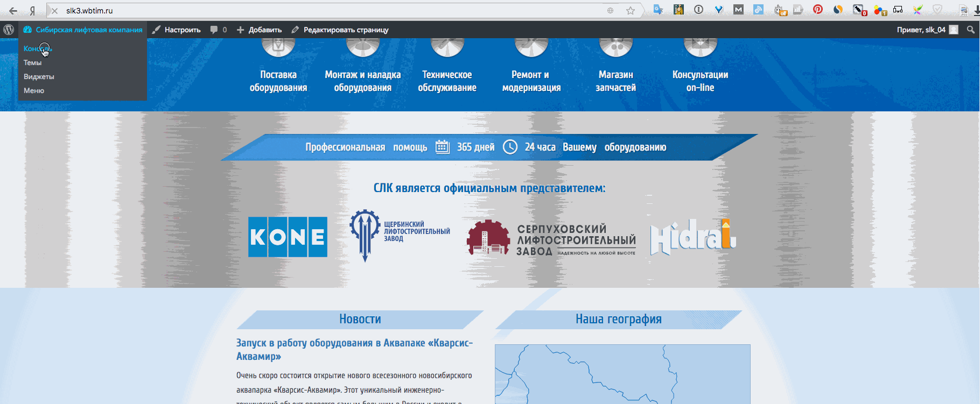
Task: Click 'Редактировать страницу'
Action: click(340, 30)
